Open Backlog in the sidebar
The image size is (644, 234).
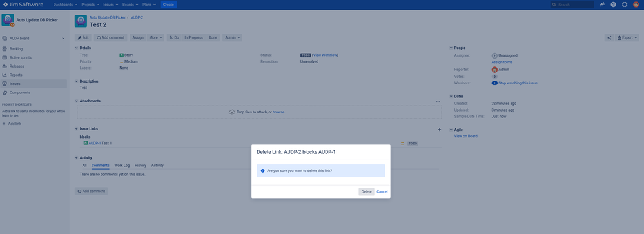point(16,49)
